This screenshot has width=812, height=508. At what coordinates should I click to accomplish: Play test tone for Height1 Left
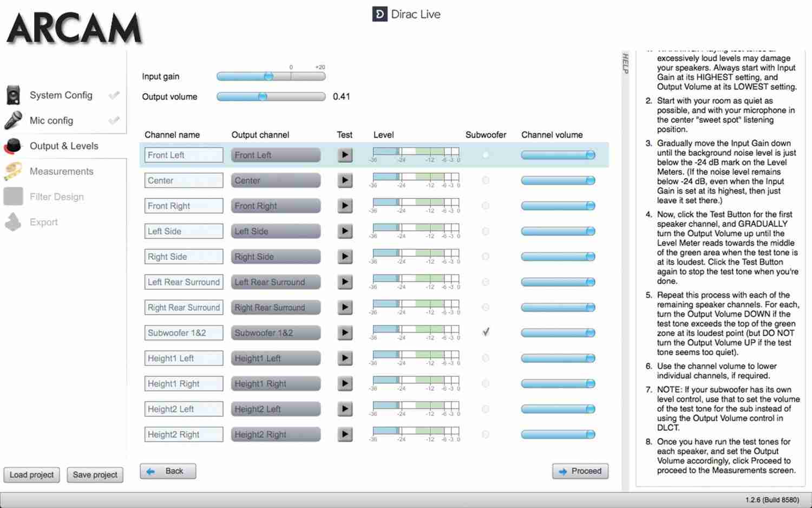(x=345, y=358)
